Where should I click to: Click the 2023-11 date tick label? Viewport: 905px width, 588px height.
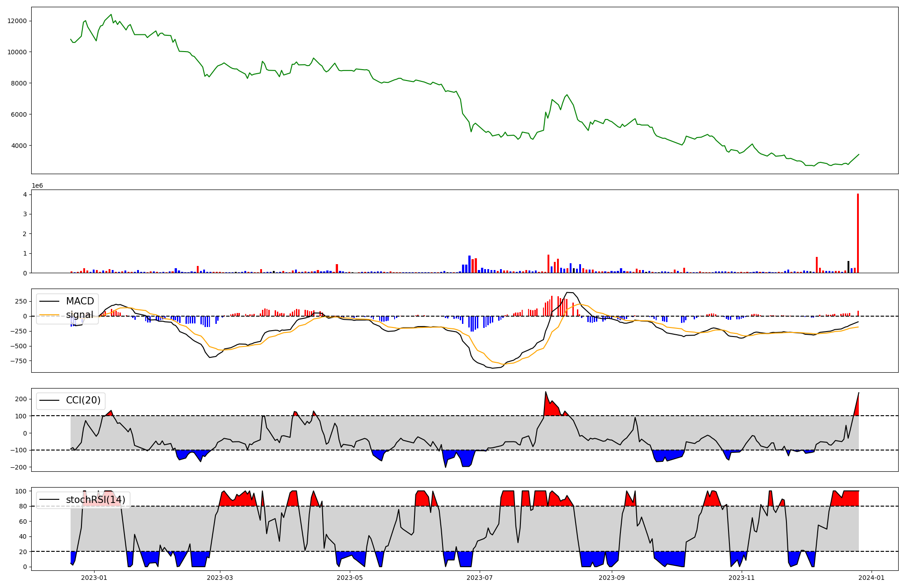742,578
